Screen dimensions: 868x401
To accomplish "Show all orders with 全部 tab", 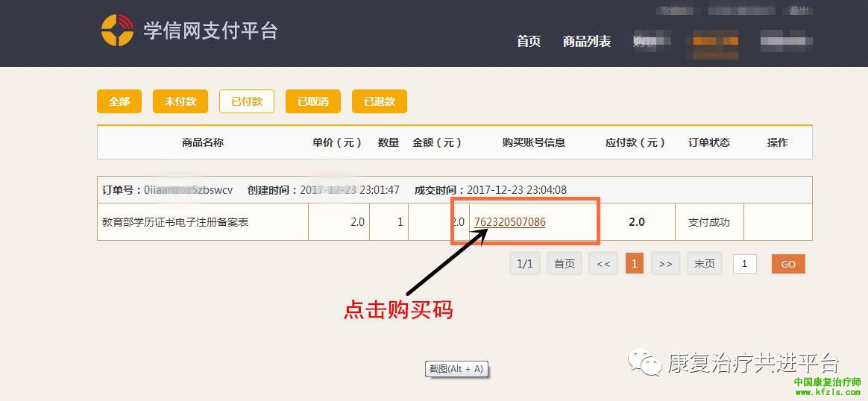I will [119, 101].
